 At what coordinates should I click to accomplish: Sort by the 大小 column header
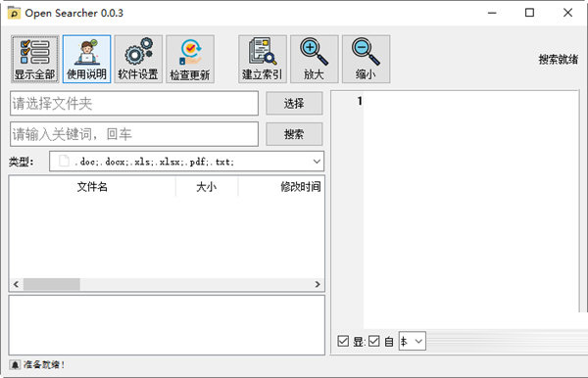tap(207, 187)
